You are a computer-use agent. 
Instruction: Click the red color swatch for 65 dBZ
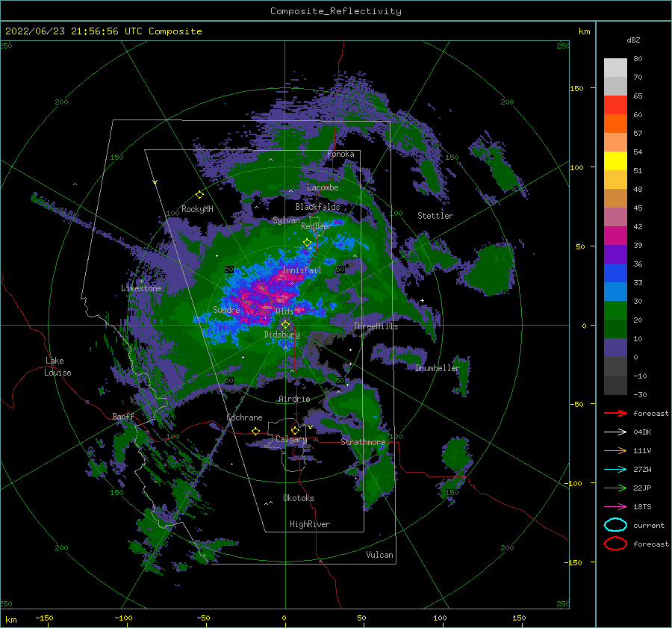tap(615, 105)
